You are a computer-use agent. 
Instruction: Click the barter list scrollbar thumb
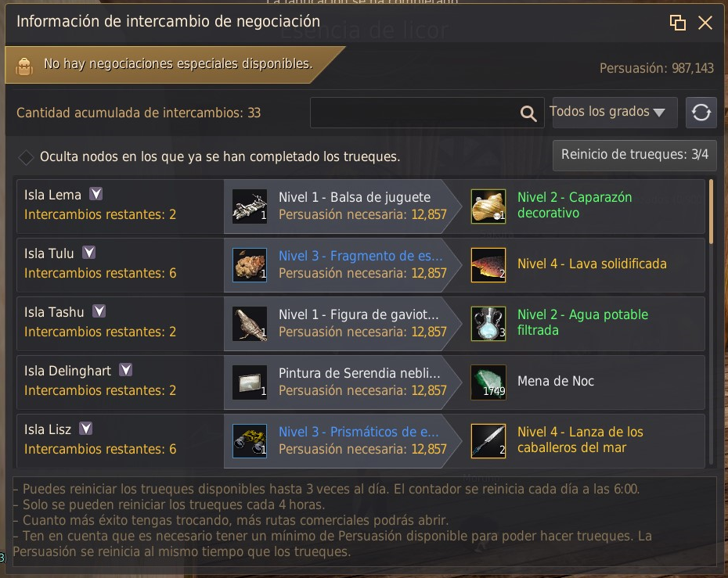point(711,211)
